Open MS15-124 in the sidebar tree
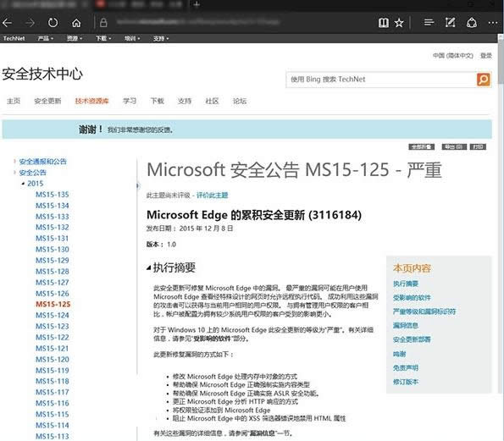Viewport: 504px width, 441px height. [53, 316]
